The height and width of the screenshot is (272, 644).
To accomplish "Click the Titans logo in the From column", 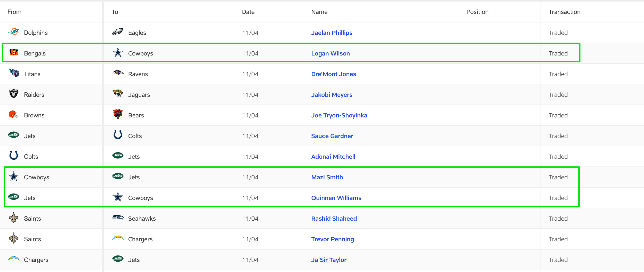I will [14, 73].
